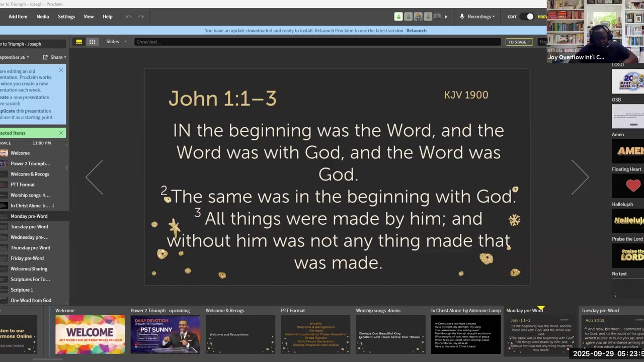Open the Media menu

pos(43,17)
